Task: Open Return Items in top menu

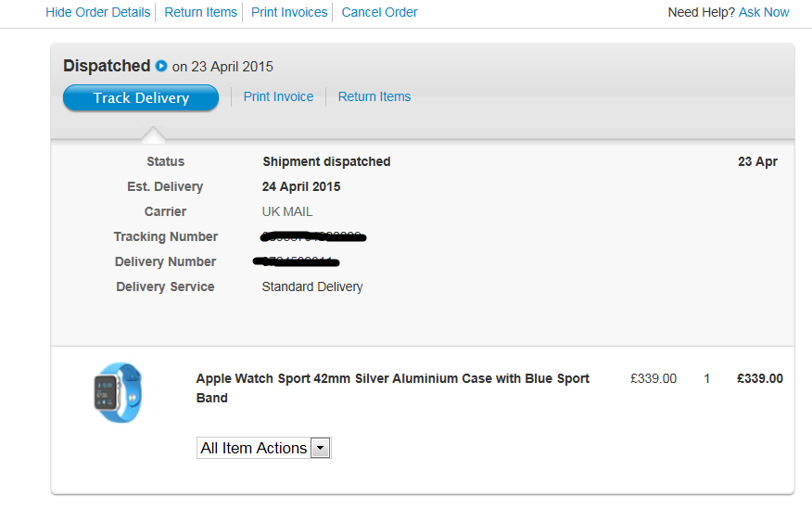Action: [x=200, y=12]
